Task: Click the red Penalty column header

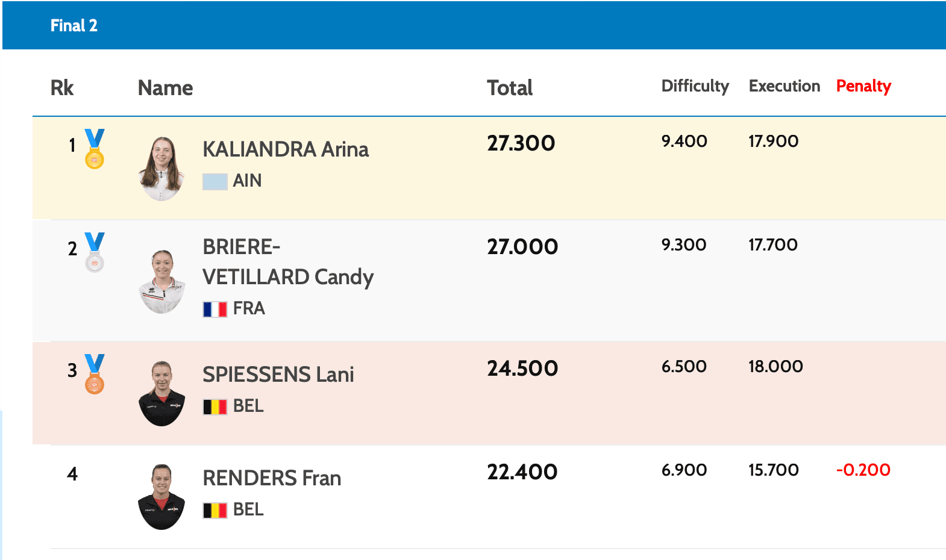Action: click(x=863, y=86)
